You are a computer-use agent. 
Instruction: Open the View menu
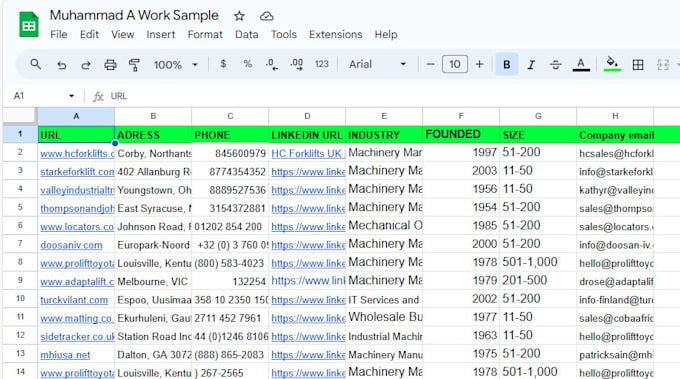click(x=122, y=34)
